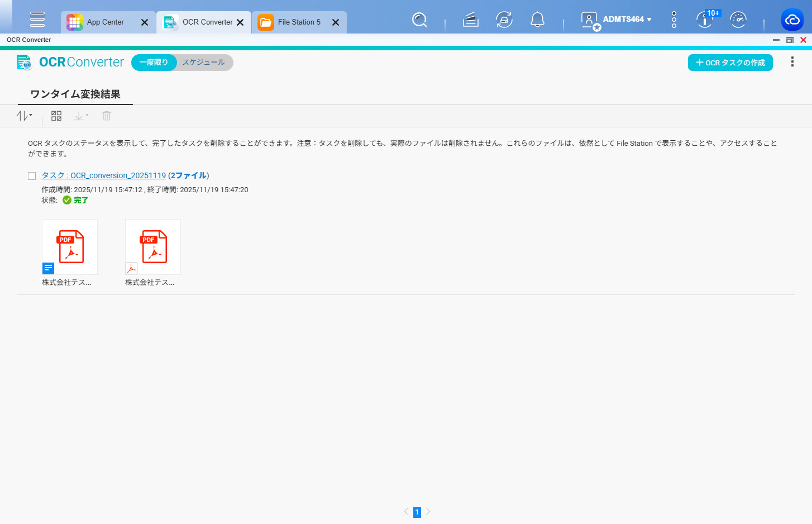This screenshot has width=812, height=524.
Task: Expand the ADMTS464 user account dropdown
Action: click(x=627, y=20)
